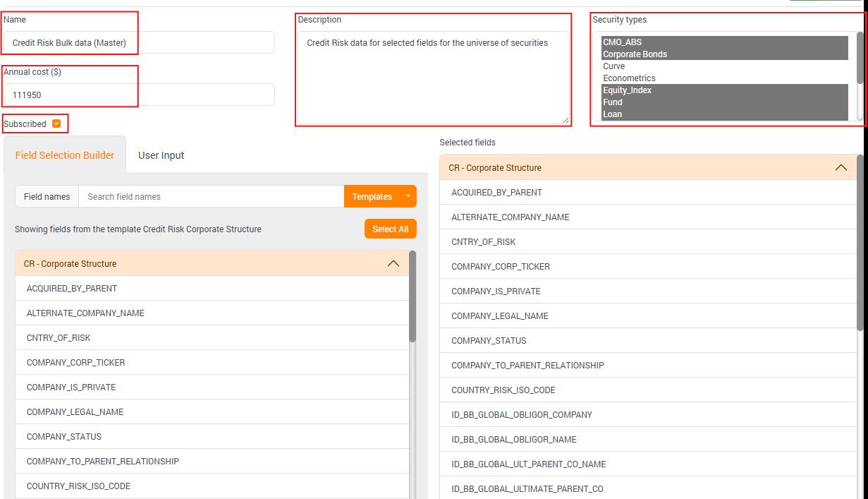Select Econometrics in Security types list
The height and width of the screenshot is (499, 868).
[629, 78]
